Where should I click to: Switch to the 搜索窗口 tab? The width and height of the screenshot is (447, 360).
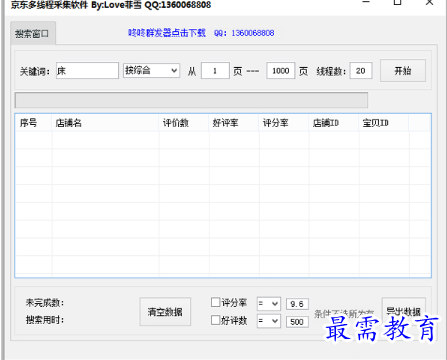(33, 33)
